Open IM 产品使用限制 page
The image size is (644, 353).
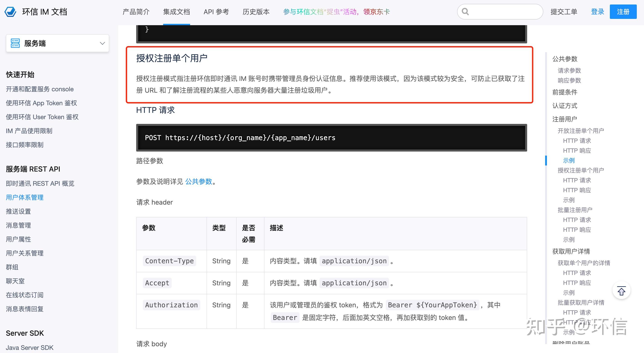tap(29, 131)
